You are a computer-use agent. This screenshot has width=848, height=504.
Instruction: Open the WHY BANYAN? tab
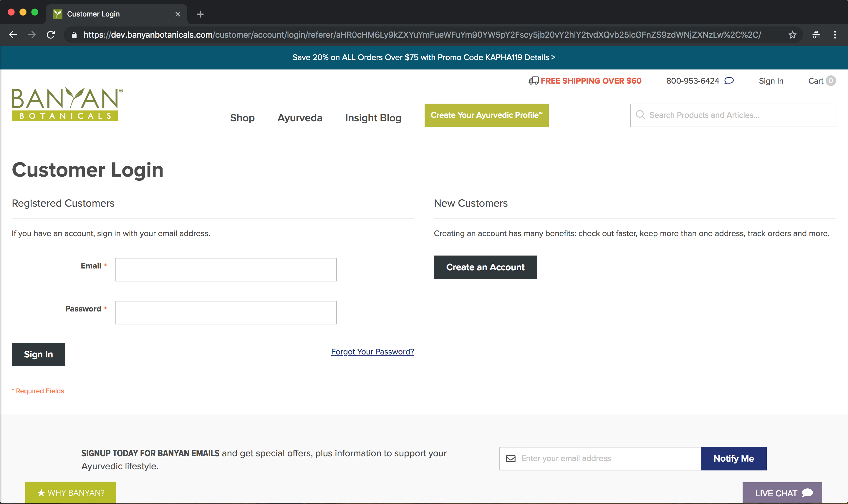[71, 493]
